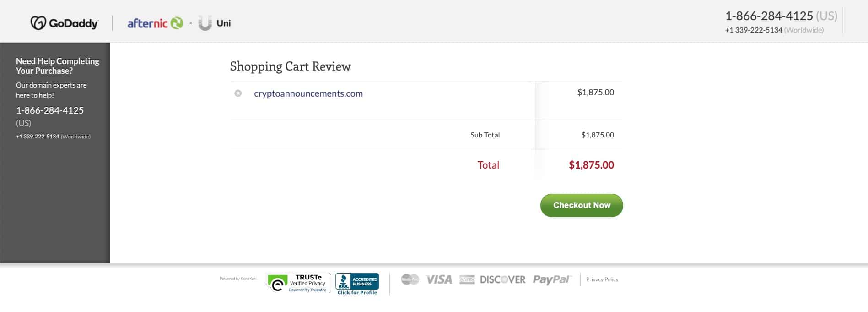Viewport: 868px width, 312px height.
Task: Click the GoDaddy logo
Action: click(x=64, y=22)
